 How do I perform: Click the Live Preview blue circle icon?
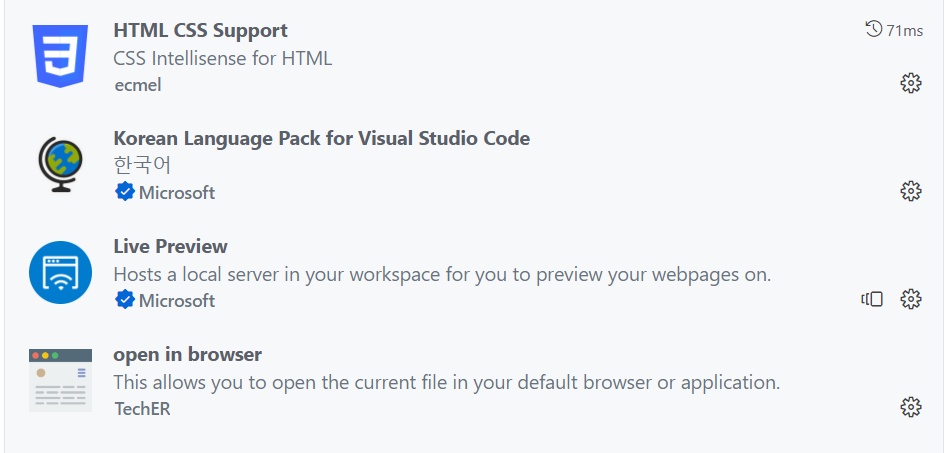[60, 272]
